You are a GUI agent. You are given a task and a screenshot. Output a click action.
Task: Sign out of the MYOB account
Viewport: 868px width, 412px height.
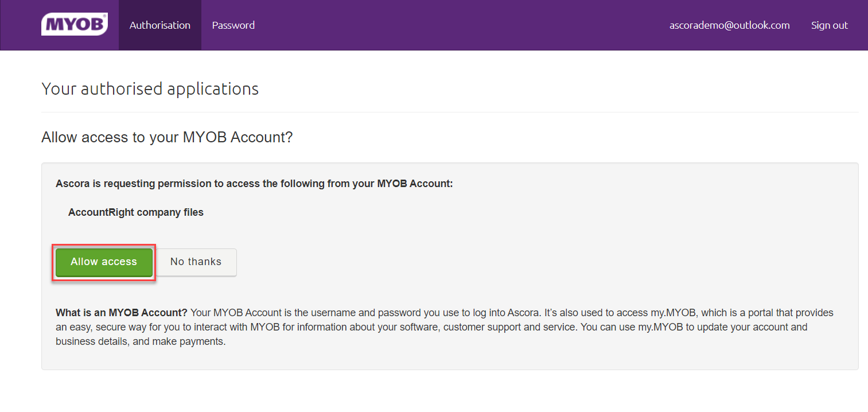(829, 25)
